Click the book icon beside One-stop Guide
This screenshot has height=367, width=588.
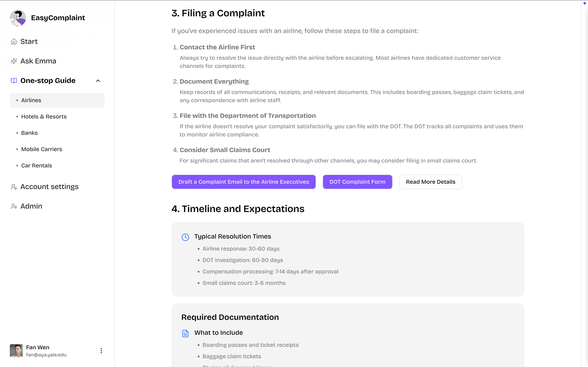tap(14, 81)
